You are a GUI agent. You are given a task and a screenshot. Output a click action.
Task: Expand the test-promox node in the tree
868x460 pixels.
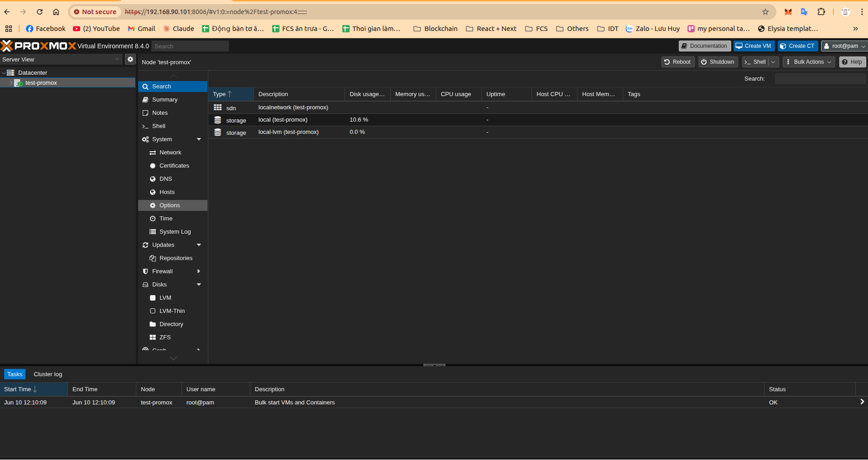pyautogui.click(x=10, y=82)
